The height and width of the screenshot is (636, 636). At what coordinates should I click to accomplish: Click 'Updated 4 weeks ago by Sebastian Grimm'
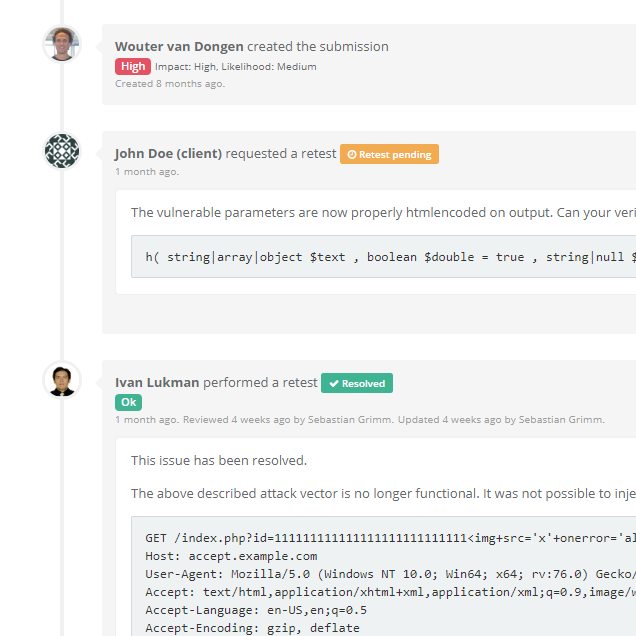pyautogui.click(x=501, y=419)
